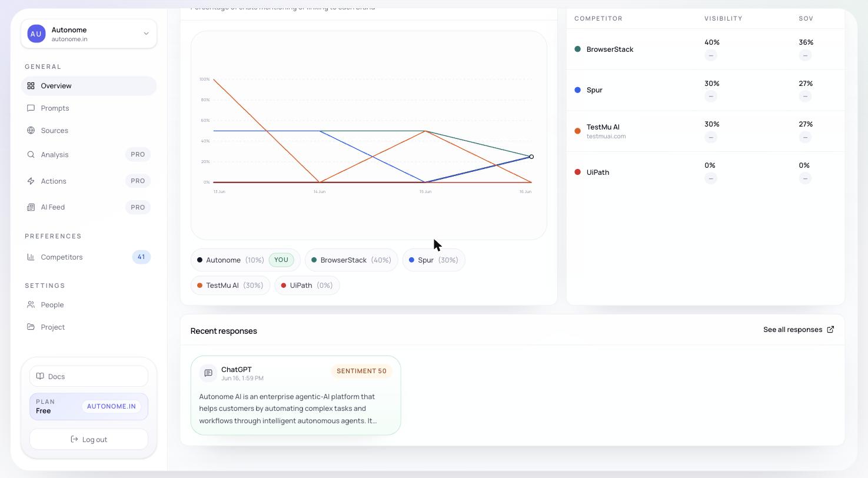Toggle UiPath series in chart legend

coord(307,286)
